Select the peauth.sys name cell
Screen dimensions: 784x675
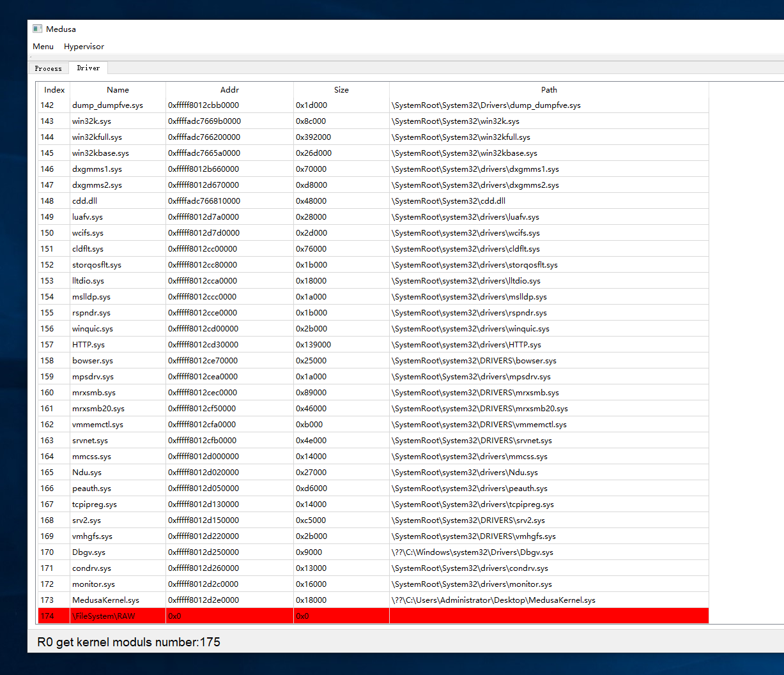coord(118,489)
